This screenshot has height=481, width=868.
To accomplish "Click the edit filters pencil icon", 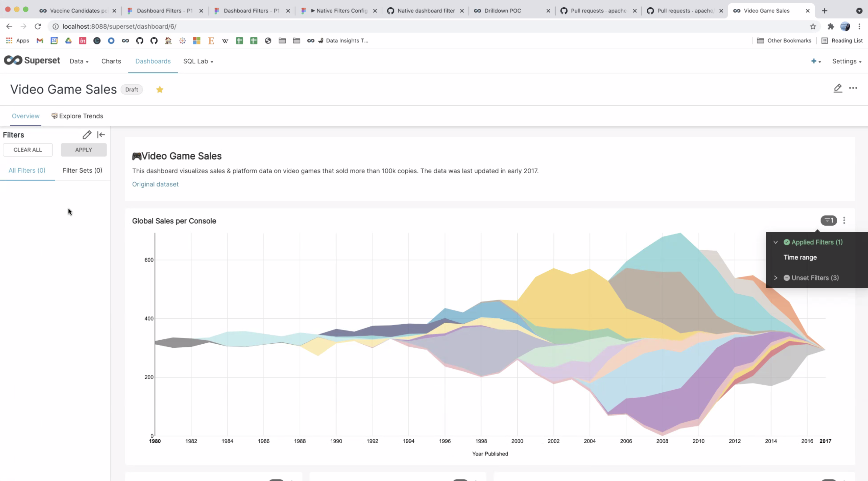I will 87,135.
